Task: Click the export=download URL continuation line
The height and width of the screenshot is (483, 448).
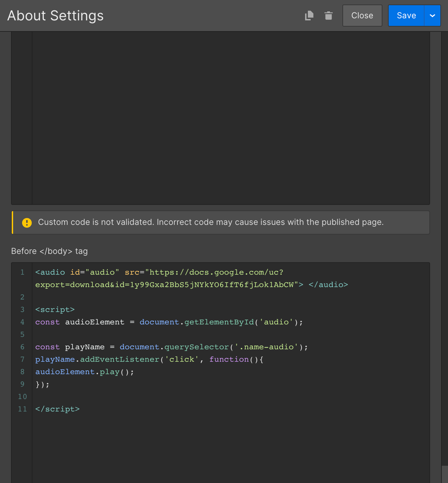Action: pyautogui.click(x=192, y=285)
